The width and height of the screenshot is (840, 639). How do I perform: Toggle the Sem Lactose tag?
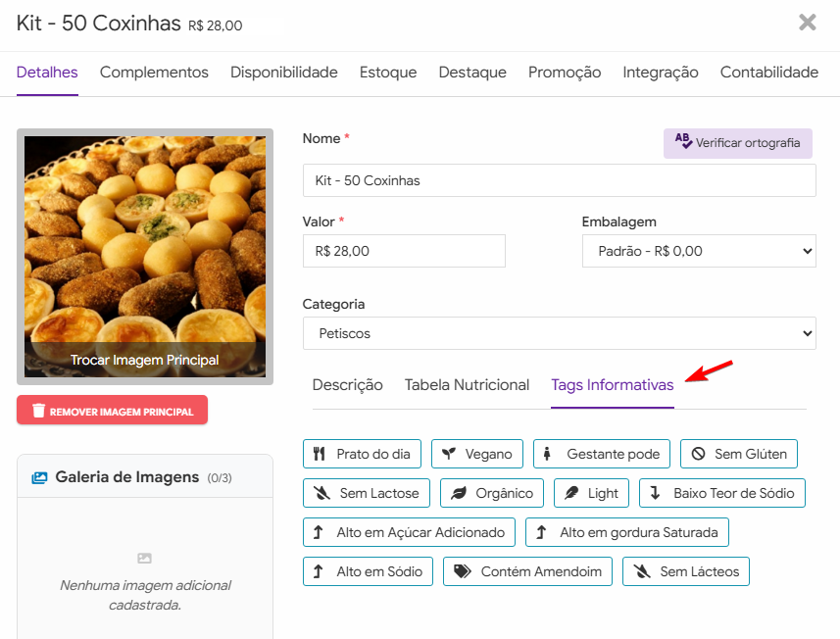pyautogui.click(x=366, y=493)
